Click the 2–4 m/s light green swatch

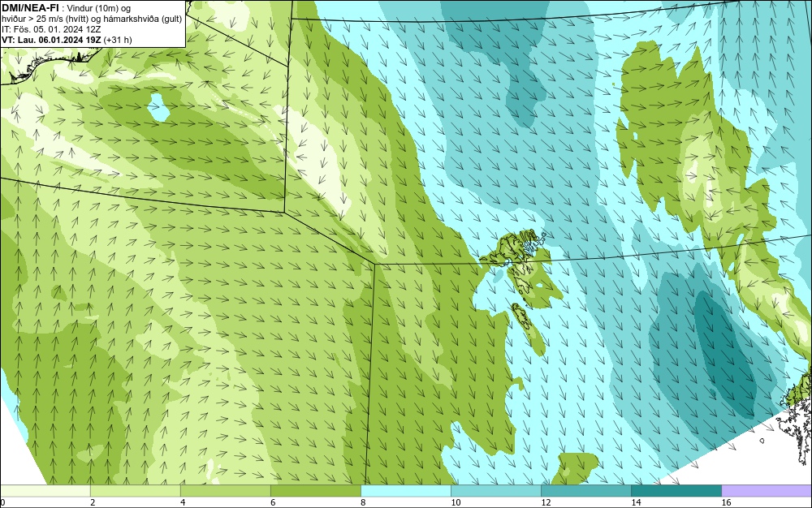pyautogui.click(x=135, y=490)
